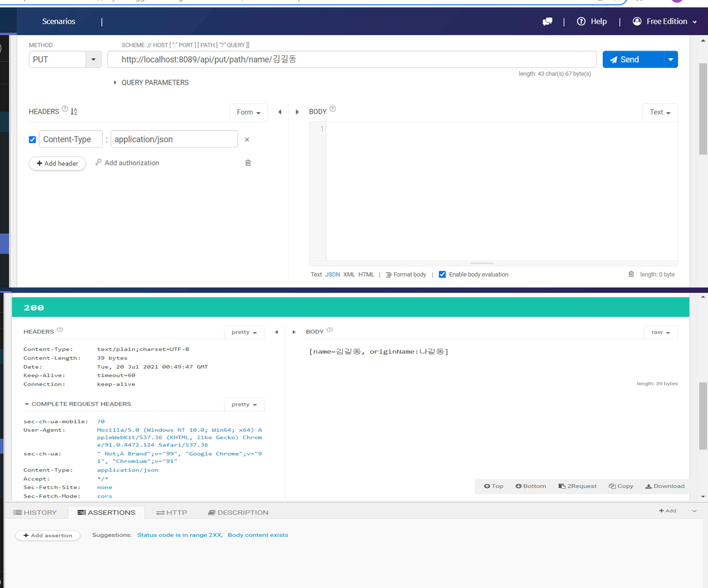Sort request headers alphabetically
This screenshot has width=708, height=588.
(74, 112)
